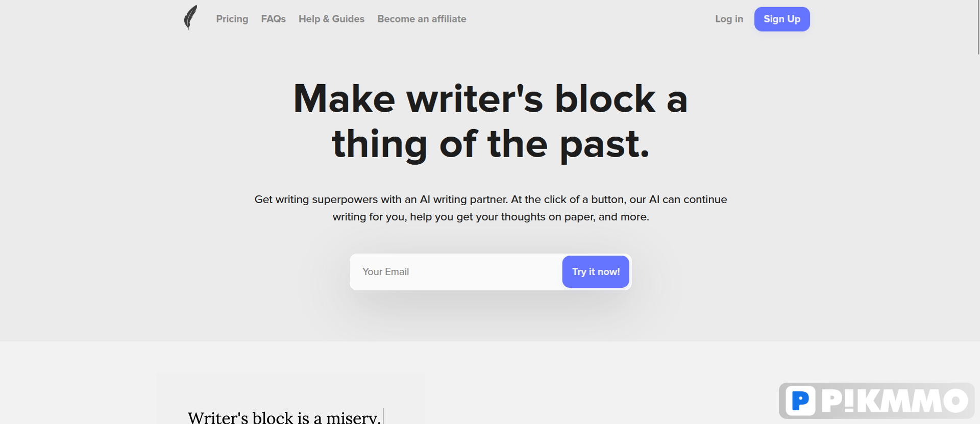Click the Try it now! button
This screenshot has height=424, width=980.
click(x=596, y=272)
